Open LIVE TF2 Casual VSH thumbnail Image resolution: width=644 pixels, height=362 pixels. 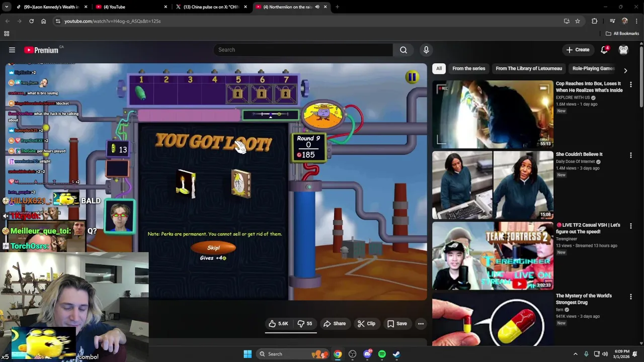click(x=493, y=256)
